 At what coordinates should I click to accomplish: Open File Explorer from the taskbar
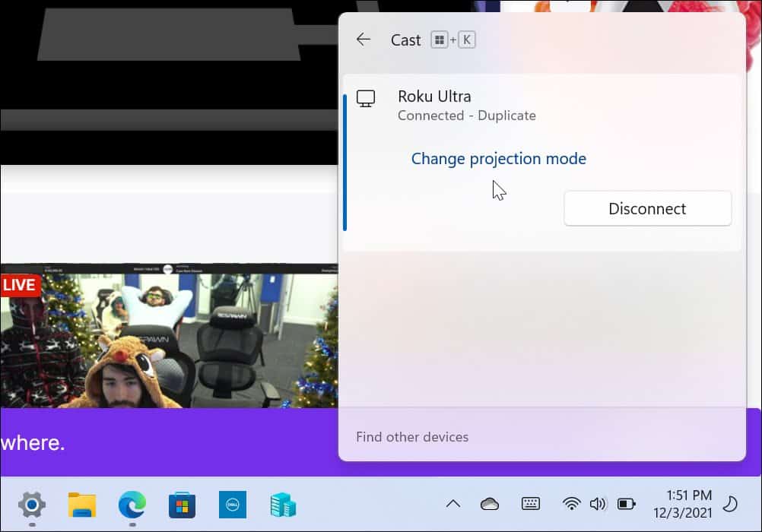pyautogui.click(x=82, y=505)
